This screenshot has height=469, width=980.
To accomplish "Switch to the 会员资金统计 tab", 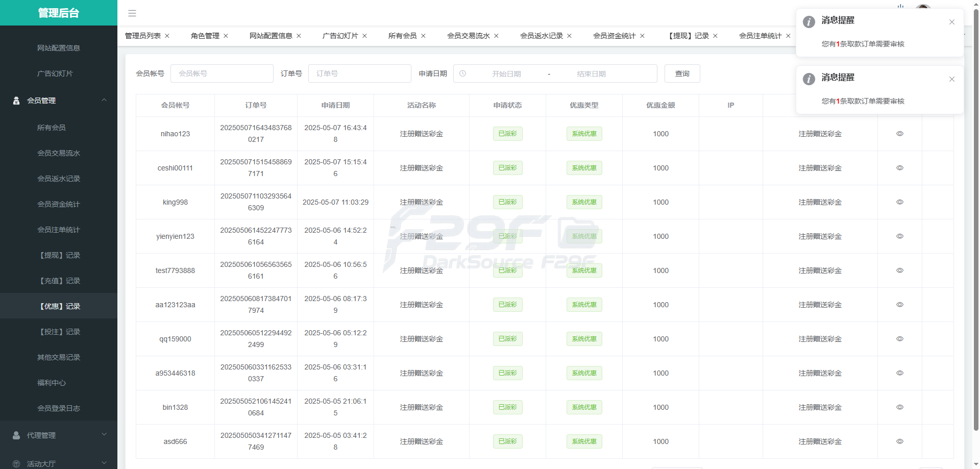I will [x=615, y=36].
